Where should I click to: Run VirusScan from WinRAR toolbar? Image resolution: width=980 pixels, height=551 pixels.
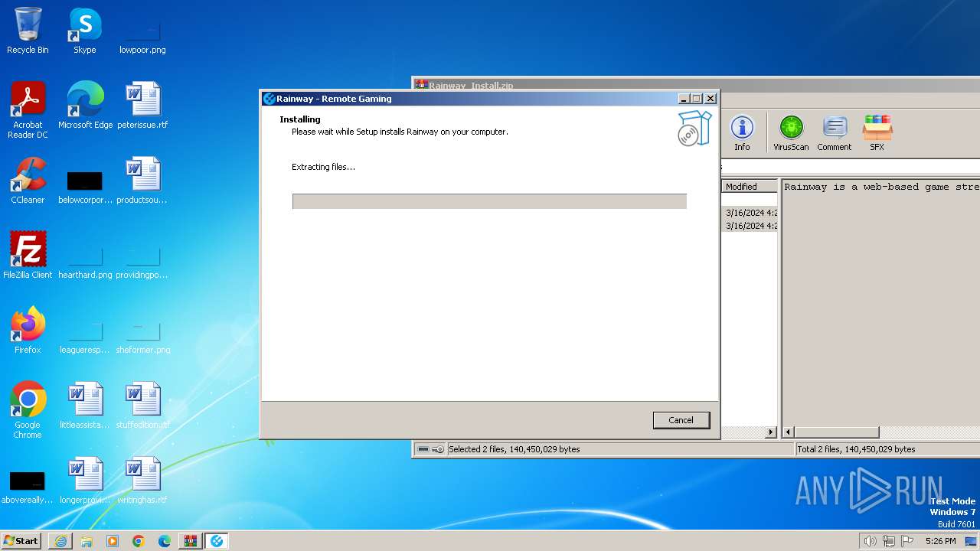pos(791,133)
